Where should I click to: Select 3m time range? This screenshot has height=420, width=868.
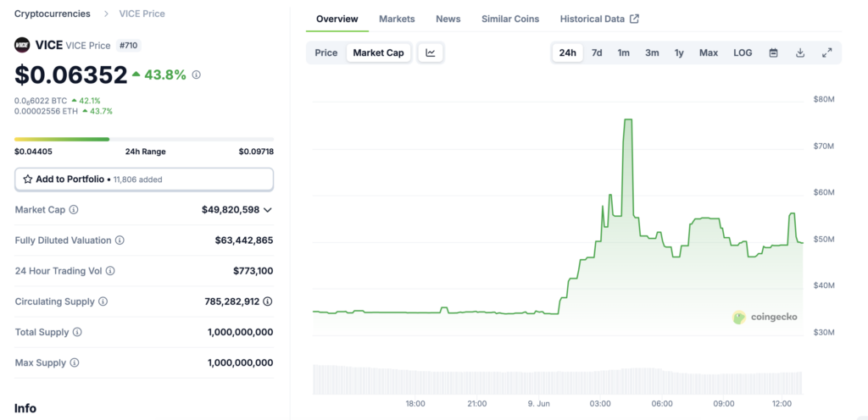[x=652, y=52]
